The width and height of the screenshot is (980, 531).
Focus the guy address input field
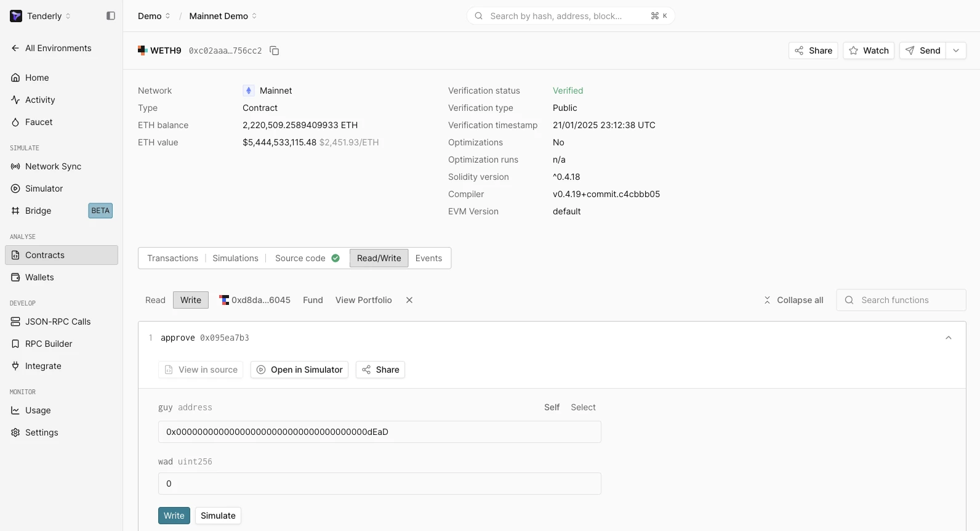pos(380,432)
